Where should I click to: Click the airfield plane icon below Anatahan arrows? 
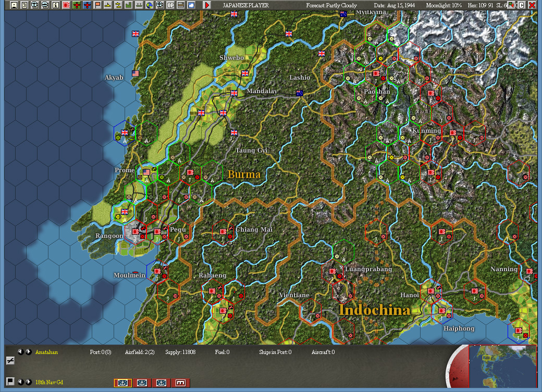pos(10,361)
